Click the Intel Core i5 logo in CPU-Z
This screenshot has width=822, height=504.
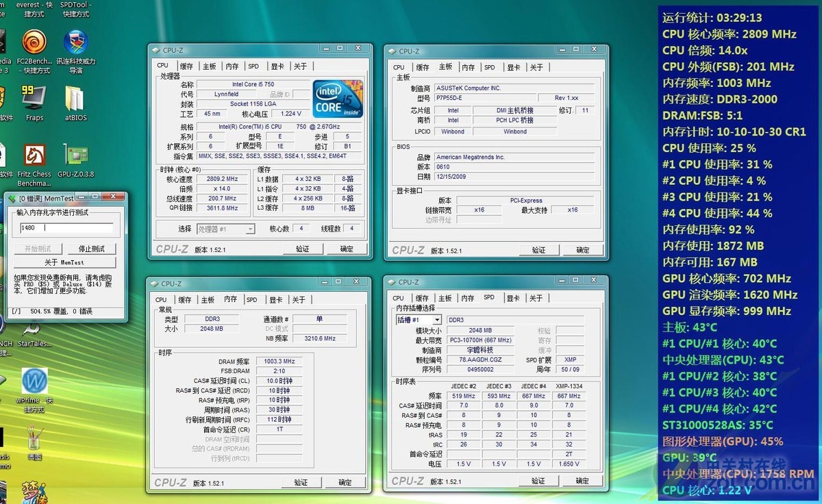337,99
